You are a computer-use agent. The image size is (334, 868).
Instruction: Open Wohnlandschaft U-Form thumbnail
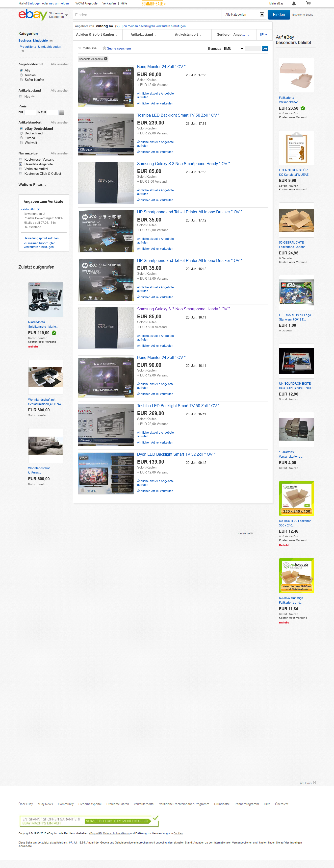click(x=46, y=446)
